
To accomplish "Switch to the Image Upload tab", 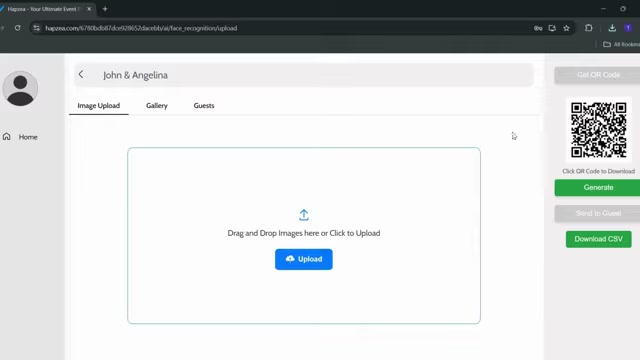I will [x=99, y=105].
